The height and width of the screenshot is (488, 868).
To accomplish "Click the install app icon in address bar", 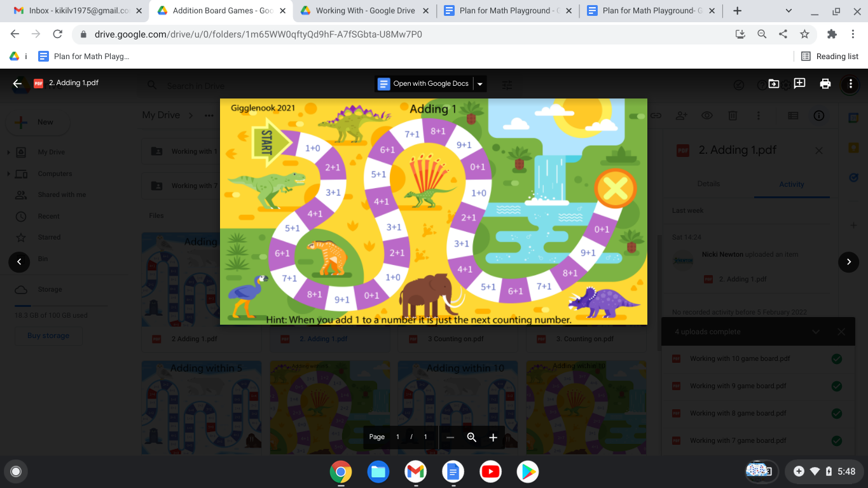I will click(740, 34).
